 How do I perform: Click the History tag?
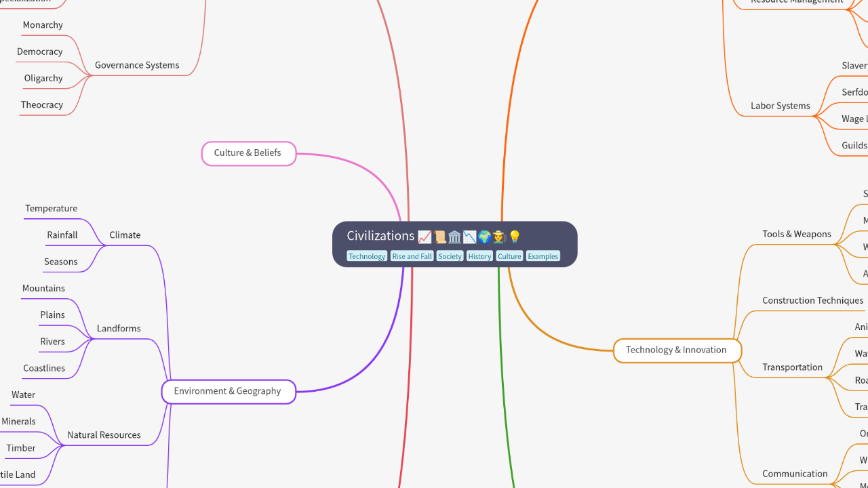[x=479, y=256]
